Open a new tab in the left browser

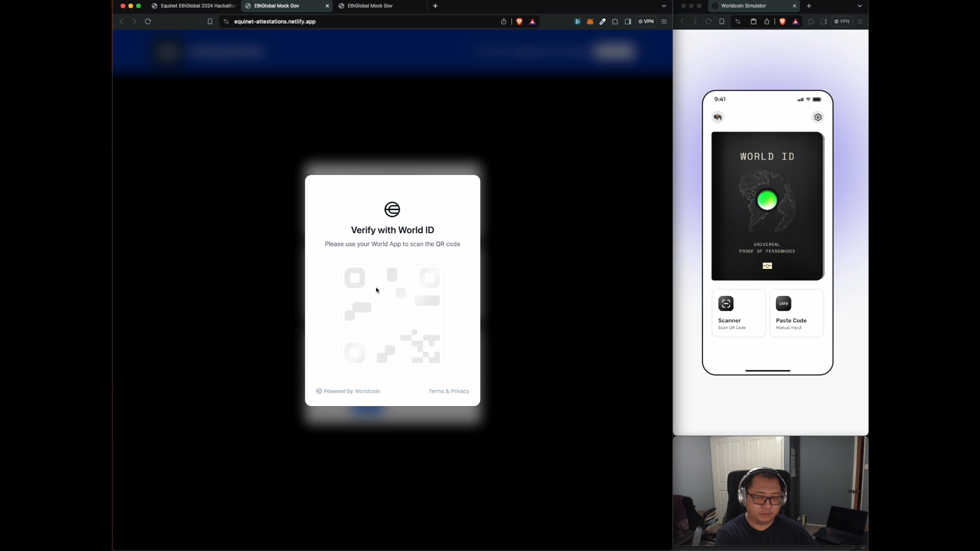pyautogui.click(x=435, y=6)
